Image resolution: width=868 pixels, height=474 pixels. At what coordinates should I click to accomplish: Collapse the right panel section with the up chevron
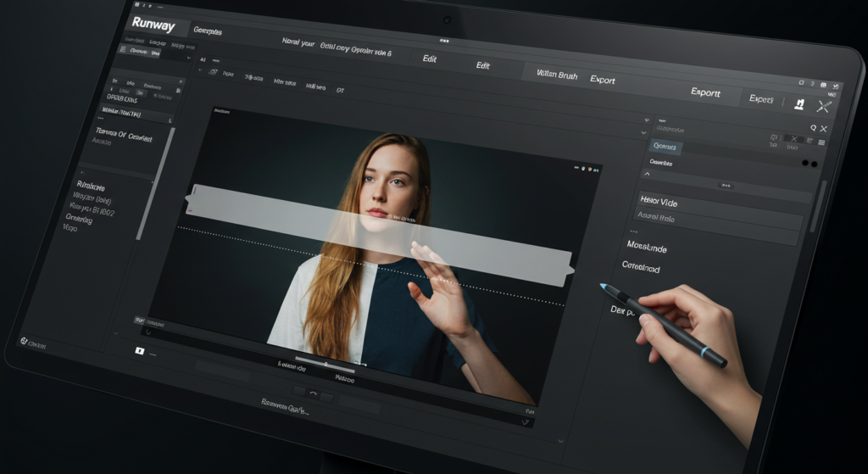(x=647, y=174)
